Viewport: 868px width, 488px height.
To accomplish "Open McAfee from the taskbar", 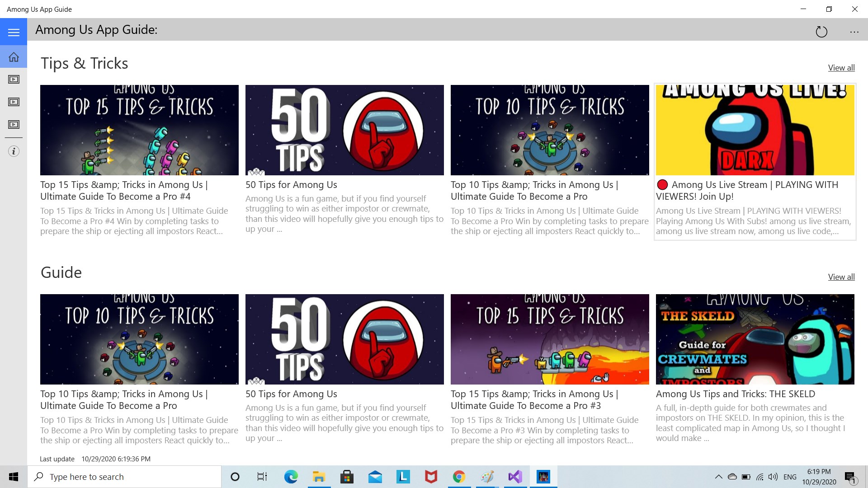I will 431,477.
